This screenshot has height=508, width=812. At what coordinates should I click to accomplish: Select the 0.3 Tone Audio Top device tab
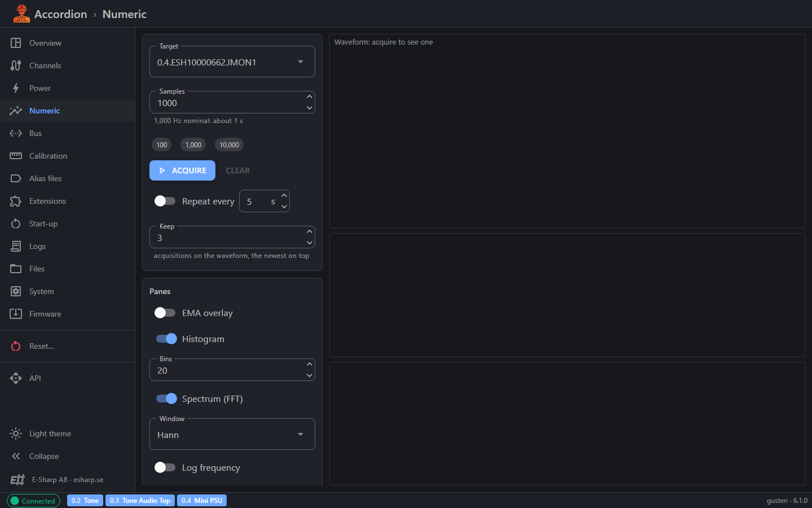click(140, 501)
